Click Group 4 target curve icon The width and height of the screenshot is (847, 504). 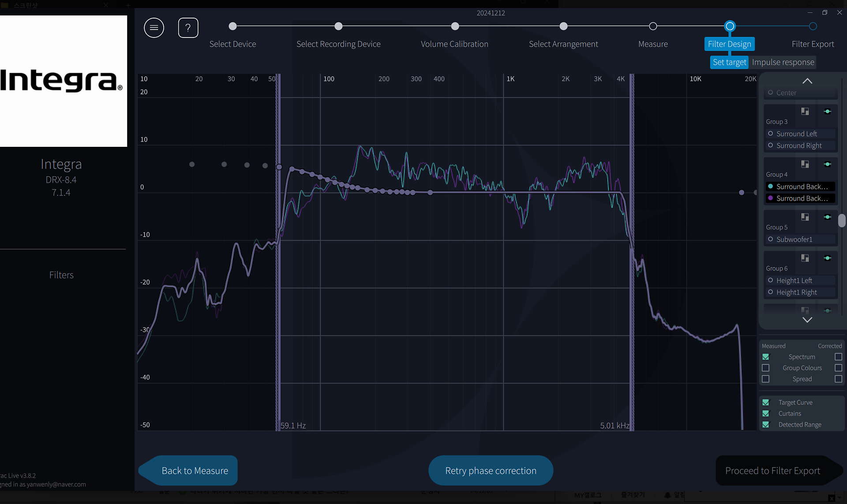click(x=827, y=164)
